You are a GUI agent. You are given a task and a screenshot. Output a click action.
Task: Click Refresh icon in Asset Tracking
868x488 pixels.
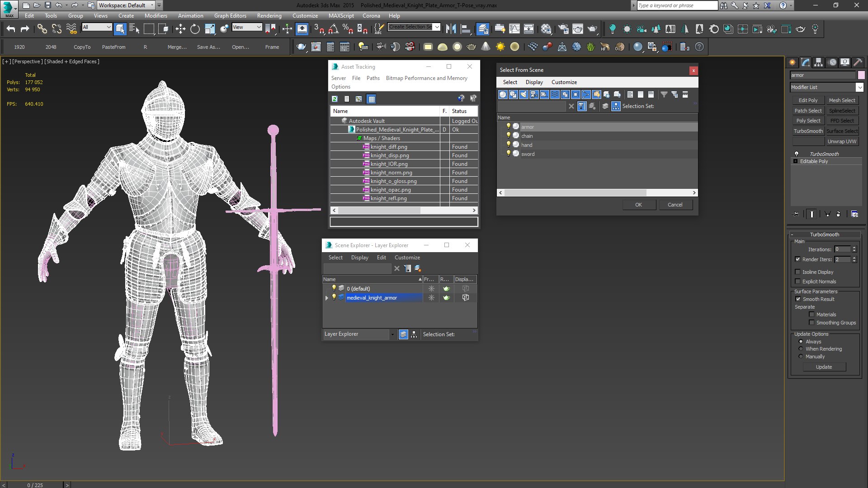point(335,99)
